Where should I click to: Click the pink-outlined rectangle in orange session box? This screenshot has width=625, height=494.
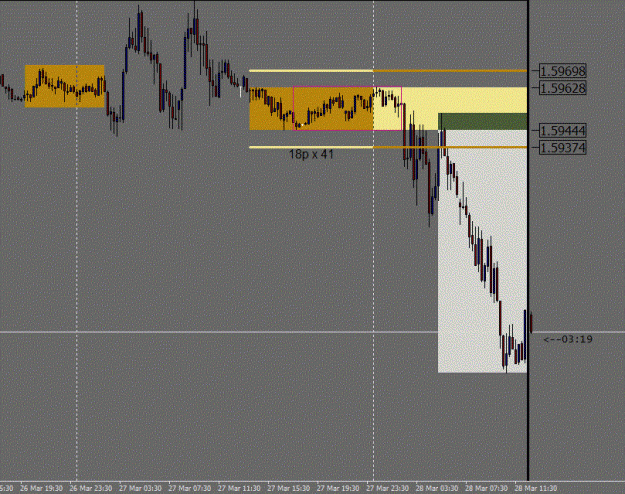[347, 108]
